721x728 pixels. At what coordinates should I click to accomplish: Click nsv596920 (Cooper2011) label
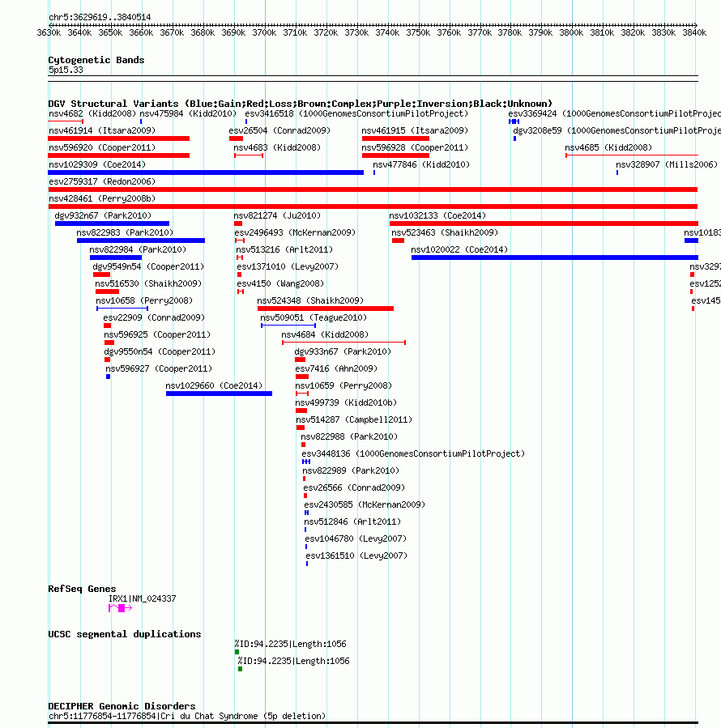click(x=102, y=147)
